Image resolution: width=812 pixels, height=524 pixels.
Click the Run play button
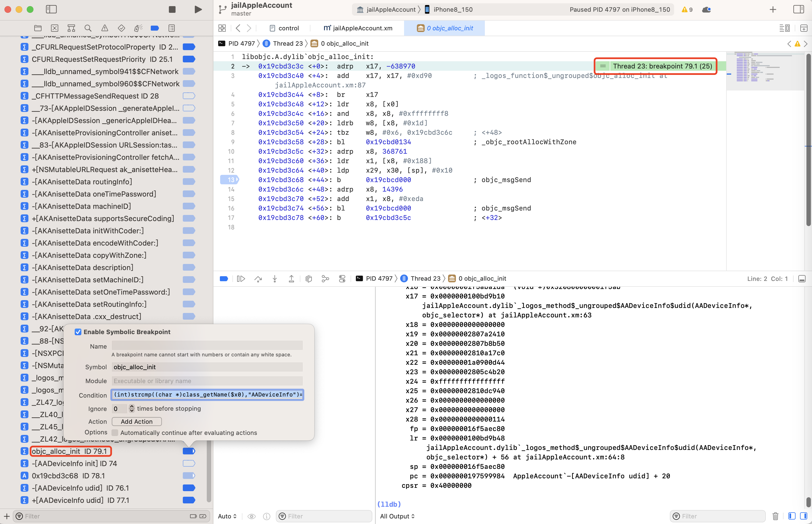pyautogui.click(x=198, y=9)
